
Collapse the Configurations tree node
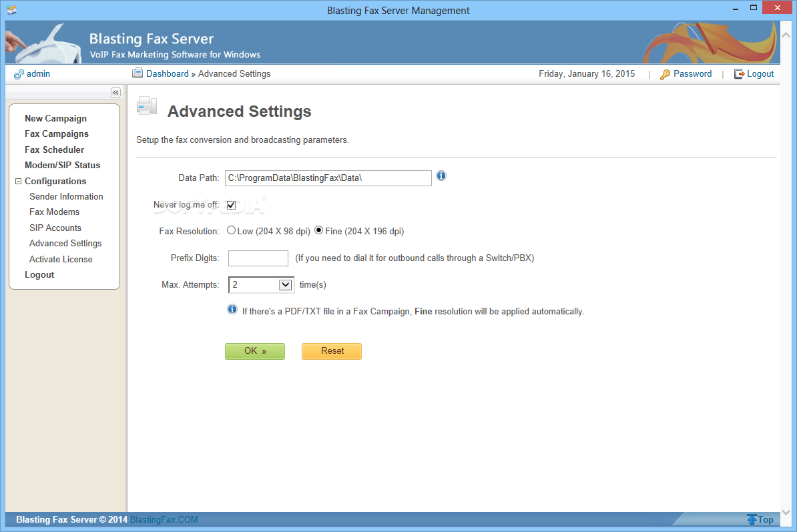(x=18, y=182)
